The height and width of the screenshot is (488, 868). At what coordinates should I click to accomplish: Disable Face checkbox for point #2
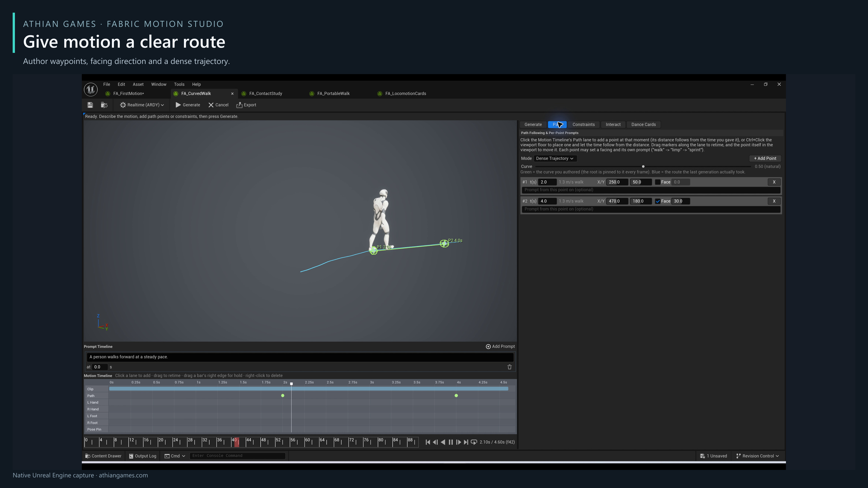point(657,201)
